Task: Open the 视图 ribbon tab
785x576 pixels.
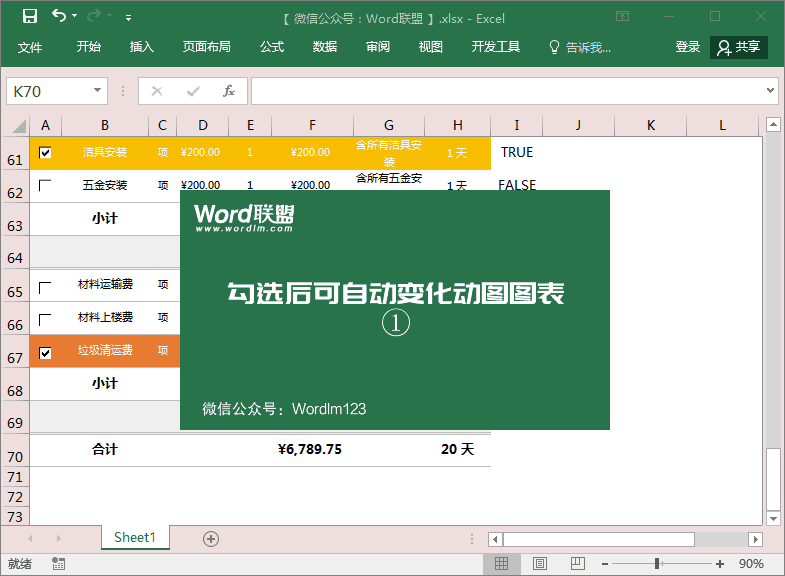Action: (431, 47)
